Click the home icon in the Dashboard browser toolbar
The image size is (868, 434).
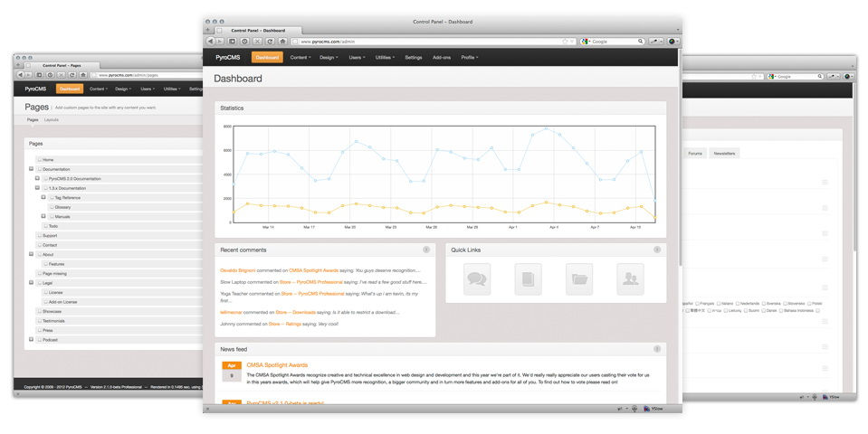pyautogui.click(x=282, y=42)
